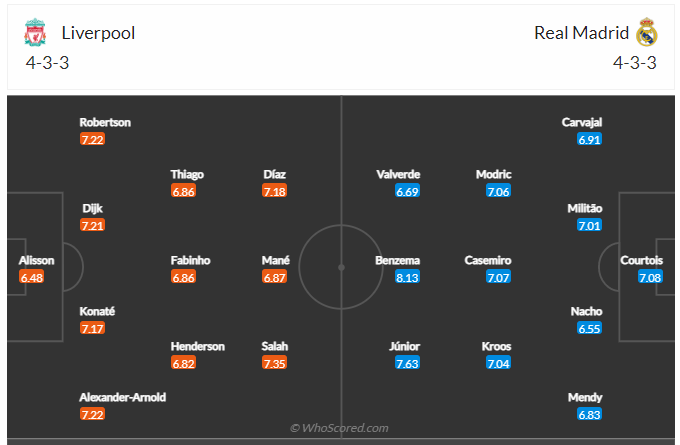Click Mendy's 6.83 rating badge

(590, 414)
